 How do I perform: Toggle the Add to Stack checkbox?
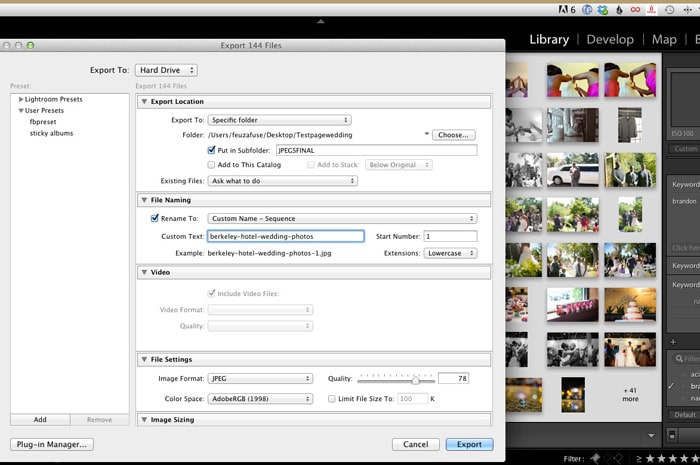(311, 165)
